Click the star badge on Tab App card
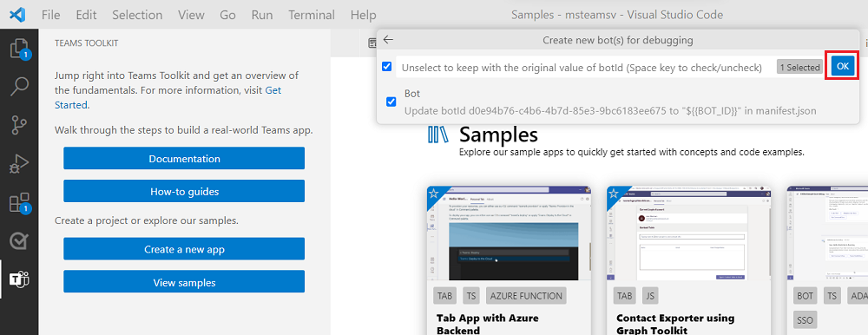Screen dimensions: 868x335 tap(435, 194)
